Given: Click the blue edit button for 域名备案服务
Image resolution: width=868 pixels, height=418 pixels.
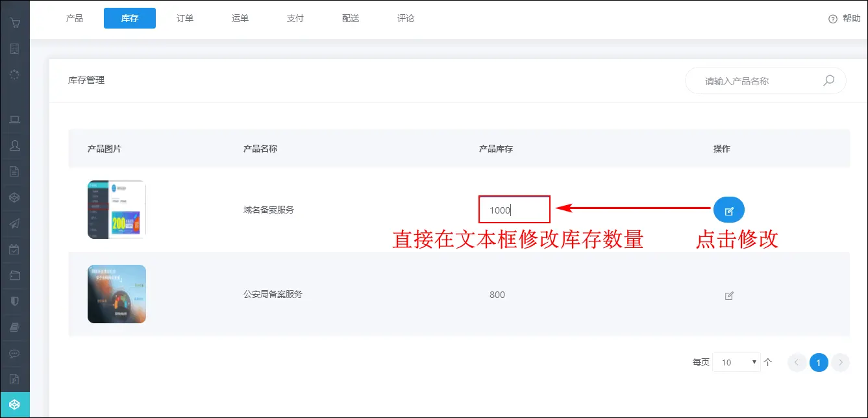Looking at the screenshot, I should coord(728,210).
